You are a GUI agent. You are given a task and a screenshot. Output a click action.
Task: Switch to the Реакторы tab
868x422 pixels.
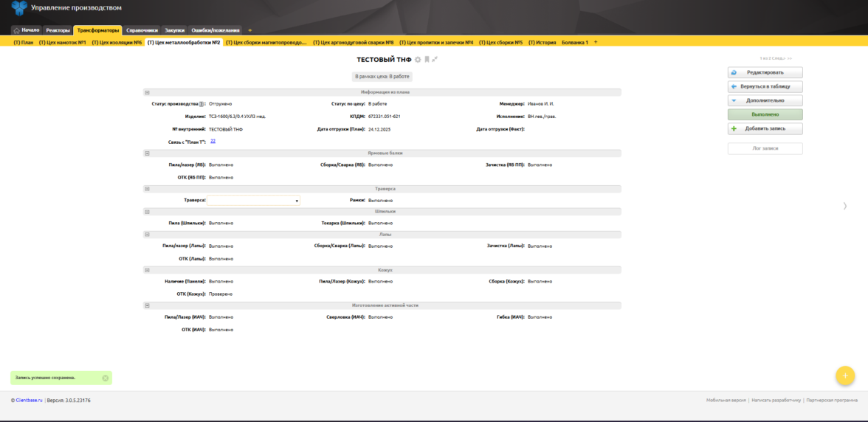point(58,30)
